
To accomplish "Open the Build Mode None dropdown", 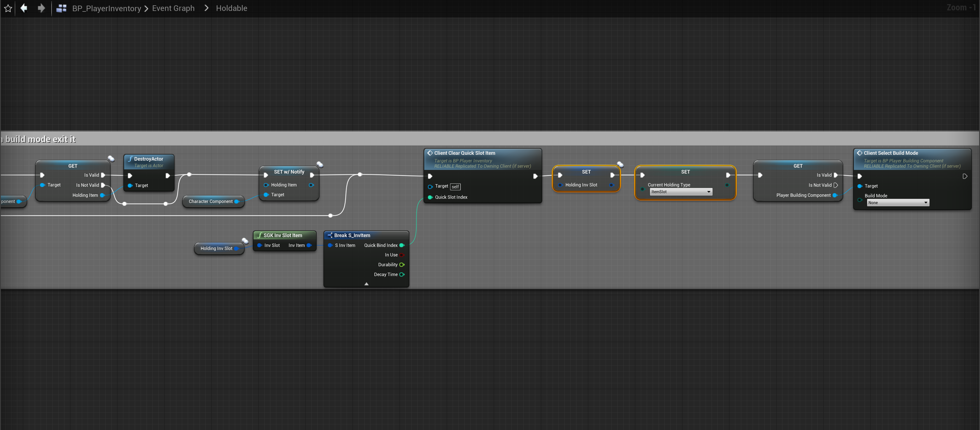I will pyautogui.click(x=898, y=203).
